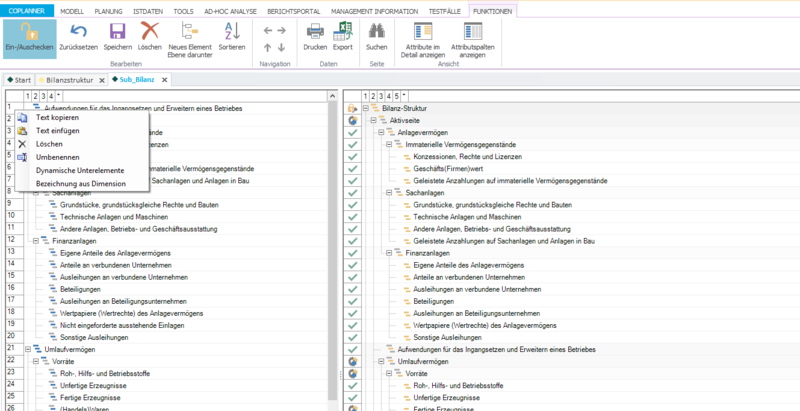Screen dimensions: 800x411
Task: Close the Bilanzstruktur tab
Action: point(102,80)
